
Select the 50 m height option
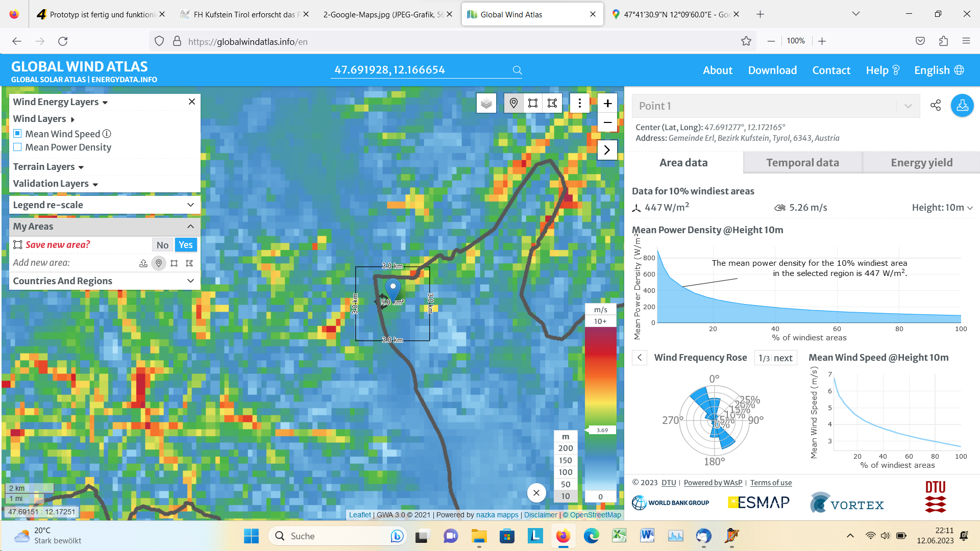[566, 484]
